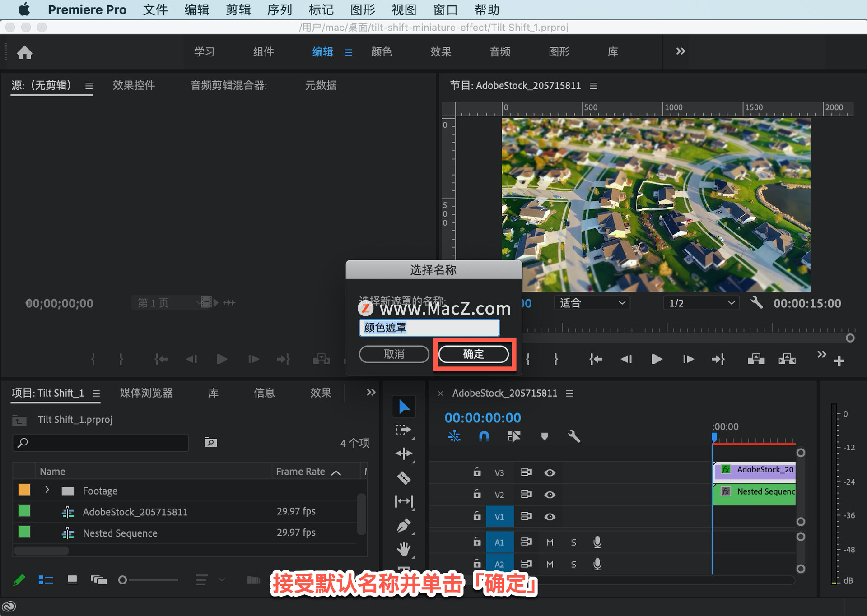Click Tilt Shift_1.prproj parent folder icon
This screenshot has width=867, height=616.
coord(19,420)
